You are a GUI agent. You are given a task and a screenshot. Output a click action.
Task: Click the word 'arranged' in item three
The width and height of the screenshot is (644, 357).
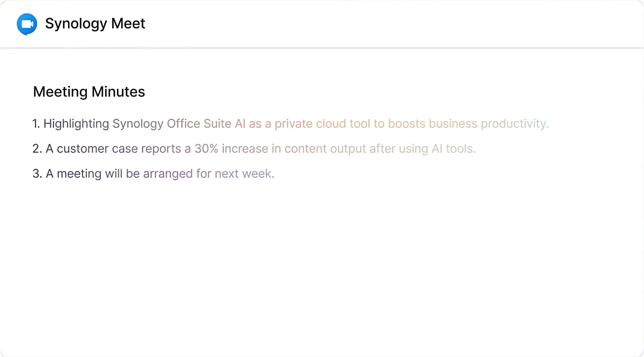click(168, 174)
